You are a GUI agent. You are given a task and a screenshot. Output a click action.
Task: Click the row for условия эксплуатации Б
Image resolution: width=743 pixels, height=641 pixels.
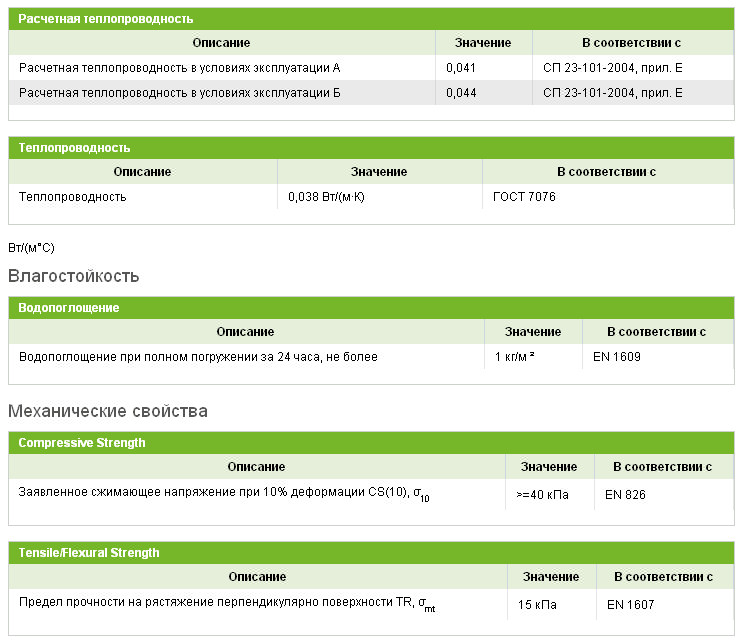click(180, 93)
